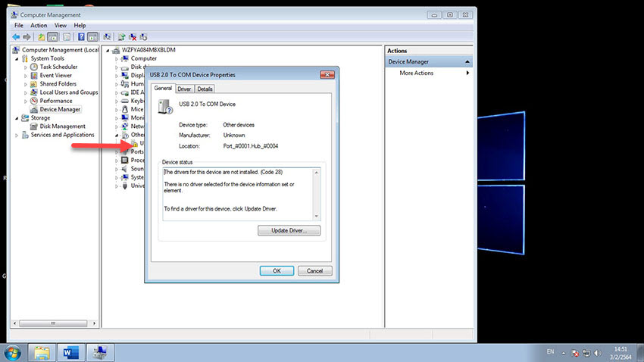The height and width of the screenshot is (362, 644).
Task: Select Services and Applications node
Action: (62, 135)
